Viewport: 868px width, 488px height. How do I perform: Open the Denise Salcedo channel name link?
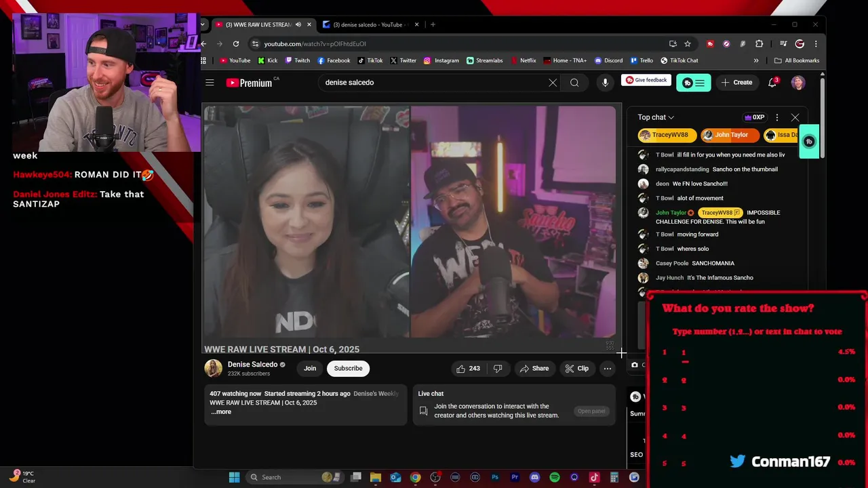(x=252, y=365)
